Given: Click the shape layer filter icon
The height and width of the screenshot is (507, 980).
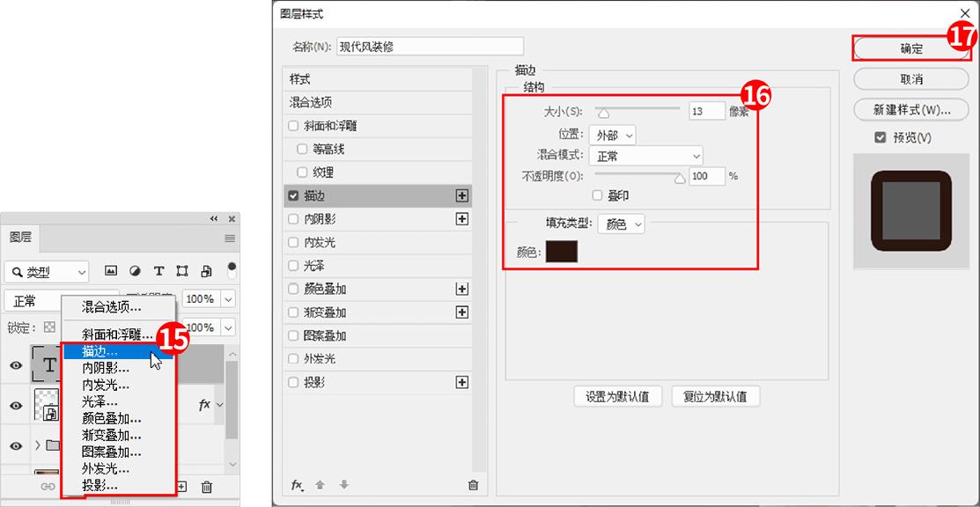Looking at the screenshot, I should (182, 271).
